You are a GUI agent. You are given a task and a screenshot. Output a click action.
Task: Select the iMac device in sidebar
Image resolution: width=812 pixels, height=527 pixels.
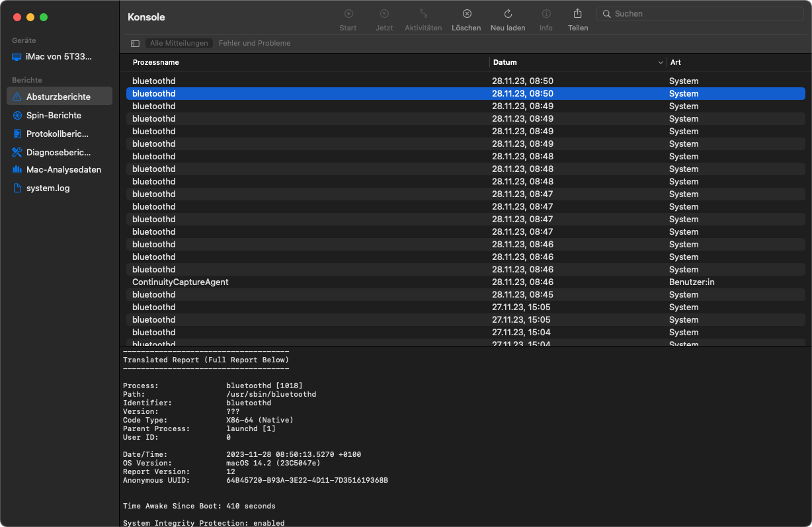(58, 57)
